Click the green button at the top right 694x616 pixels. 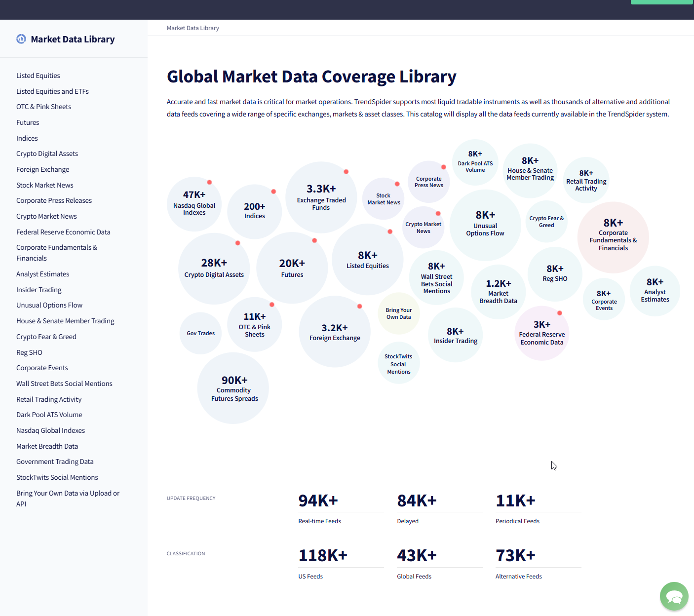point(661,2)
